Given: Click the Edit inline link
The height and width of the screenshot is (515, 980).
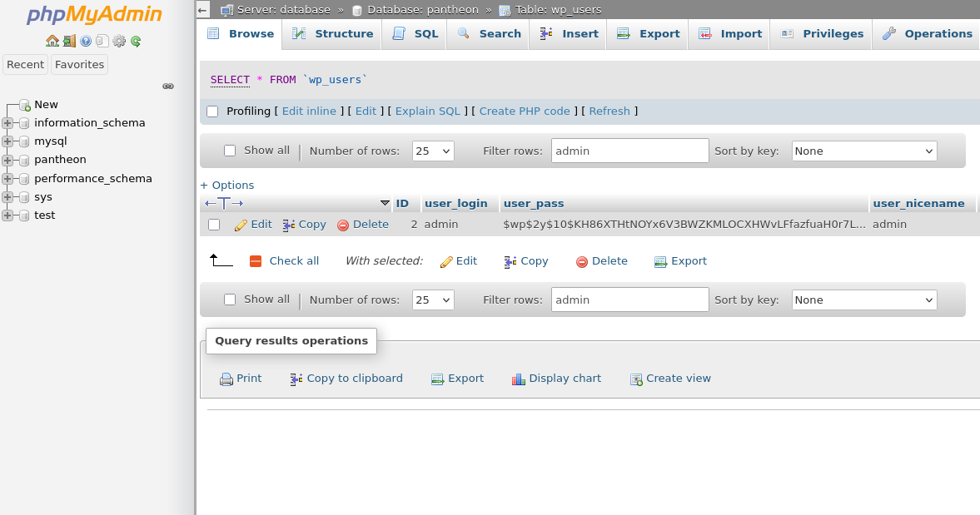Looking at the screenshot, I should click(309, 111).
